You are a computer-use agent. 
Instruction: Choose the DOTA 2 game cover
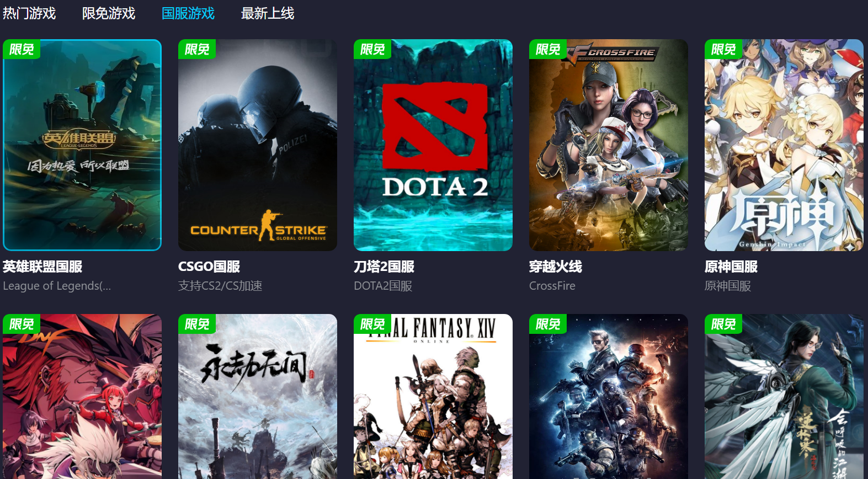tap(433, 145)
